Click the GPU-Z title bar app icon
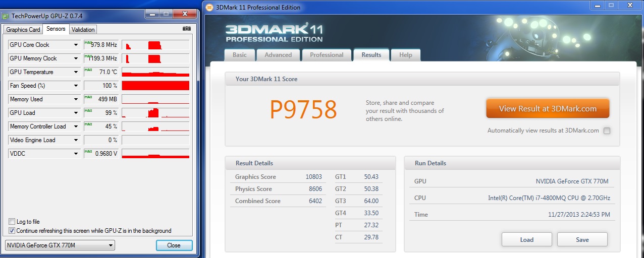The height and width of the screenshot is (258, 644). tap(6, 16)
